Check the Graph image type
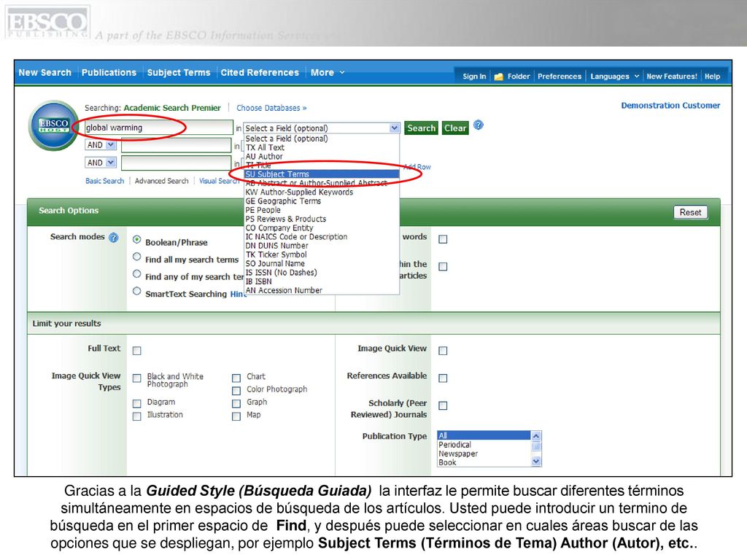747x560 pixels. click(236, 404)
